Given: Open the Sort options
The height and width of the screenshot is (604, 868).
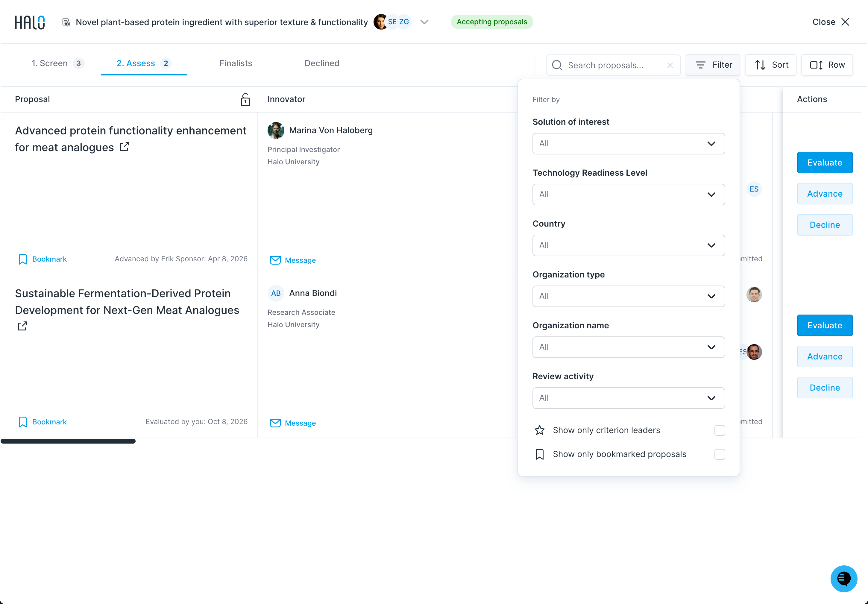Looking at the screenshot, I should click(770, 65).
